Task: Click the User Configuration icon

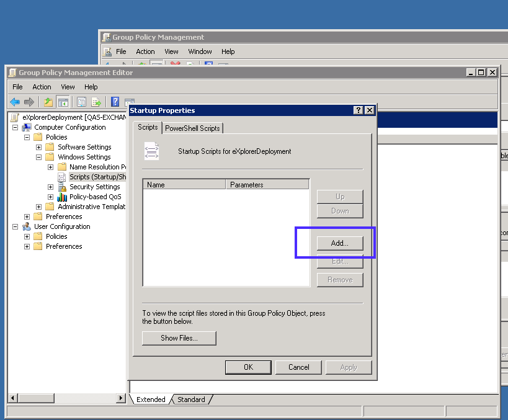Action: pos(27,226)
